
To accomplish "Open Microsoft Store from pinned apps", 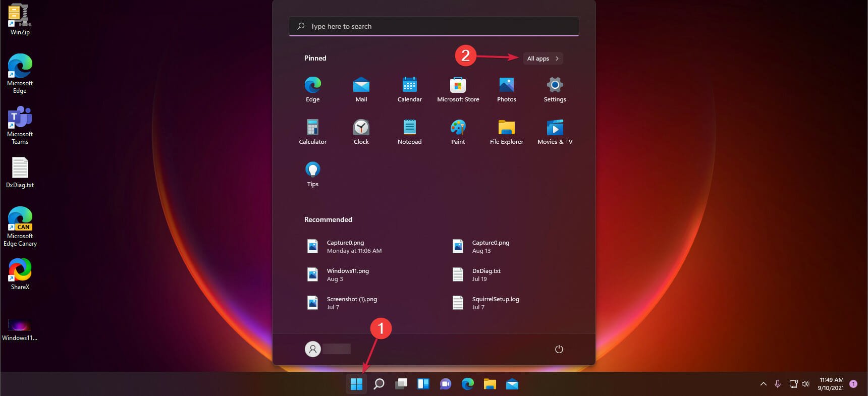I will pos(458,89).
